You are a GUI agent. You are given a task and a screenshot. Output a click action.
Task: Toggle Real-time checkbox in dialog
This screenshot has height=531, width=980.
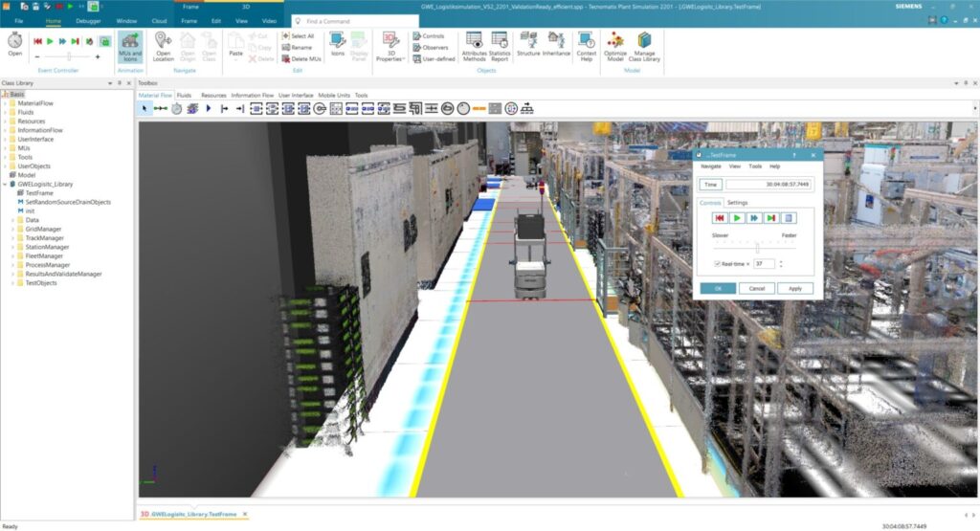717,264
